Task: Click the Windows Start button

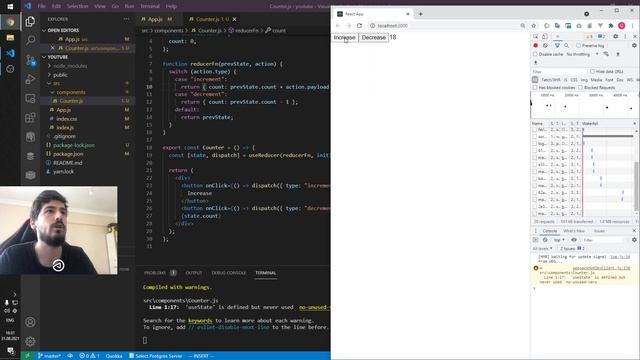Action: pos(10,6)
